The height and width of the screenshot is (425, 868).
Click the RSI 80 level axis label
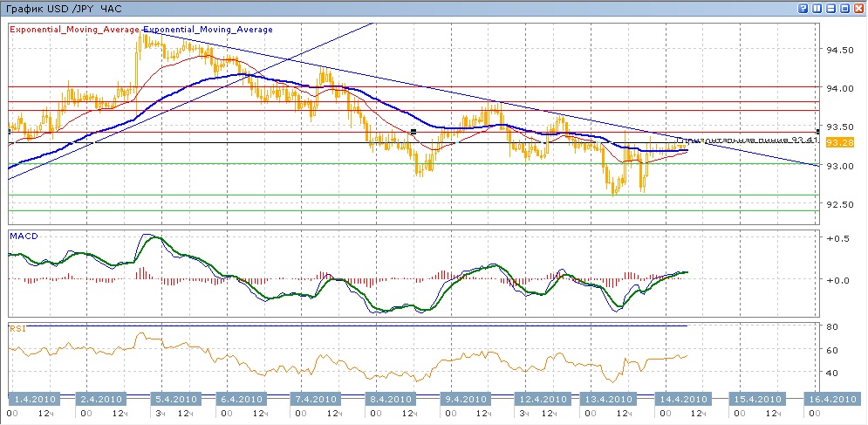(x=832, y=326)
